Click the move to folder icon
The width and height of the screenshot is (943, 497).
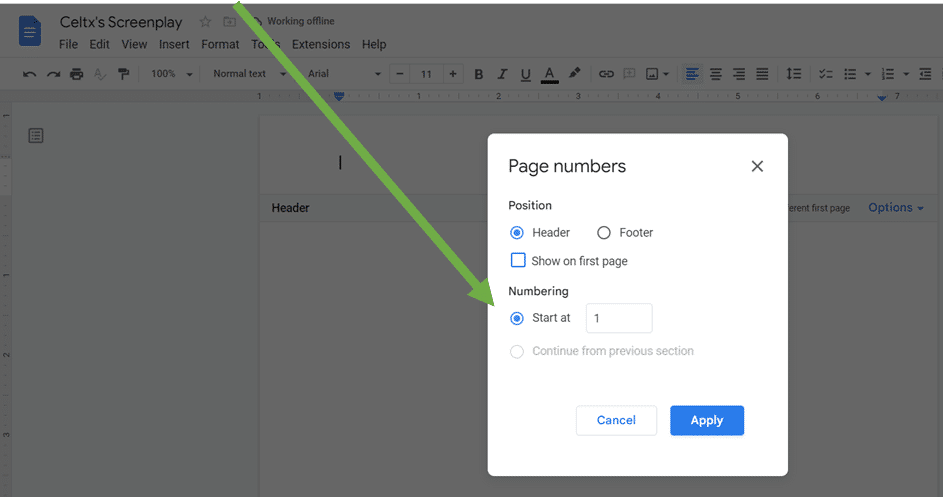pyautogui.click(x=229, y=22)
